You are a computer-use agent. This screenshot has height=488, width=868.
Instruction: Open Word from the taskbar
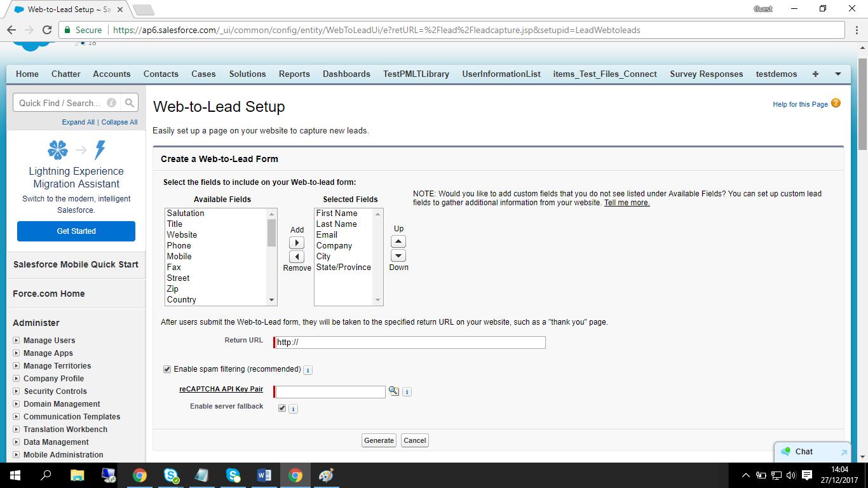coord(264,475)
